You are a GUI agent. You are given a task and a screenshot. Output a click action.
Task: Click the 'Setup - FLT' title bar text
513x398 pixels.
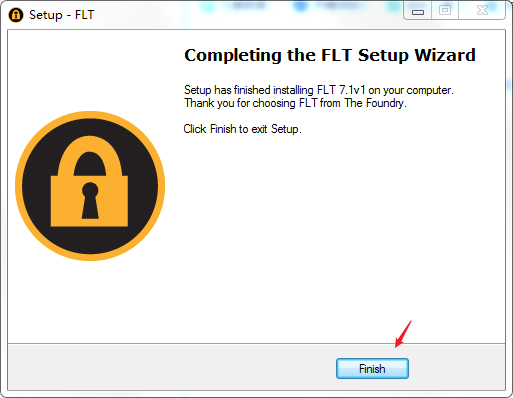coord(62,15)
